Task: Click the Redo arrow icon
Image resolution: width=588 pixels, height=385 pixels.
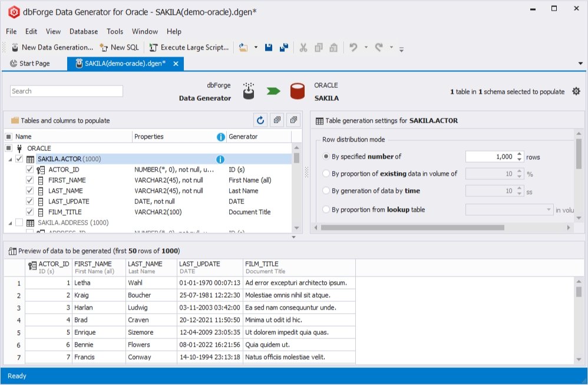Action: pos(379,47)
